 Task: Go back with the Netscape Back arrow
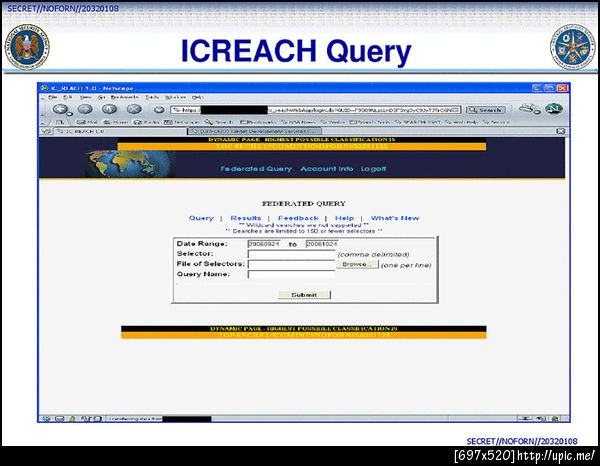(x=61, y=109)
